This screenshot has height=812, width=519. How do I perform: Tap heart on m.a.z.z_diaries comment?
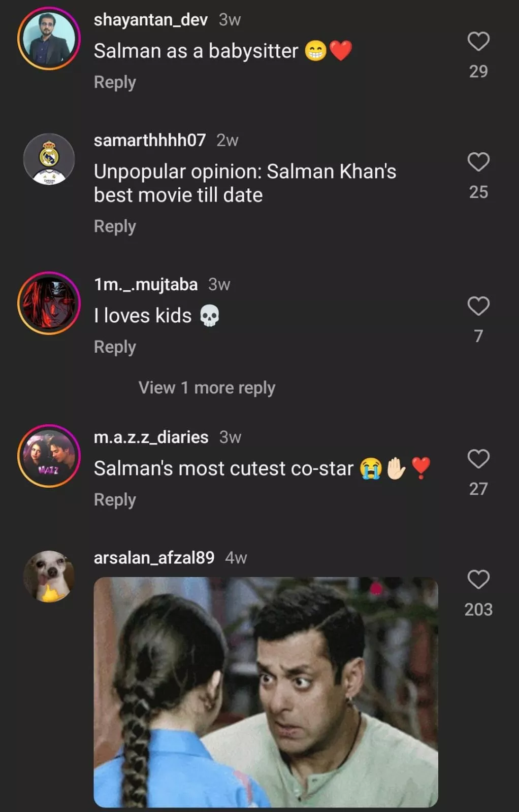(x=478, y=459)
